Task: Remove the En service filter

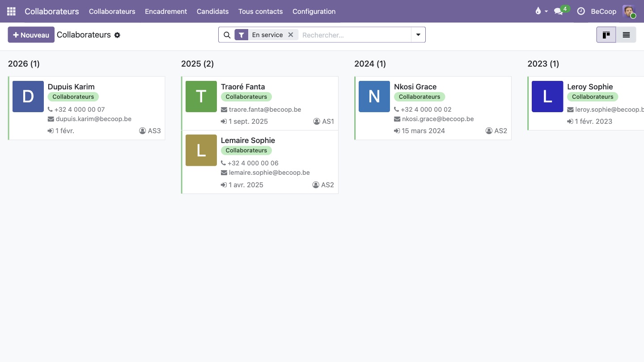Action: click(290, 34)
